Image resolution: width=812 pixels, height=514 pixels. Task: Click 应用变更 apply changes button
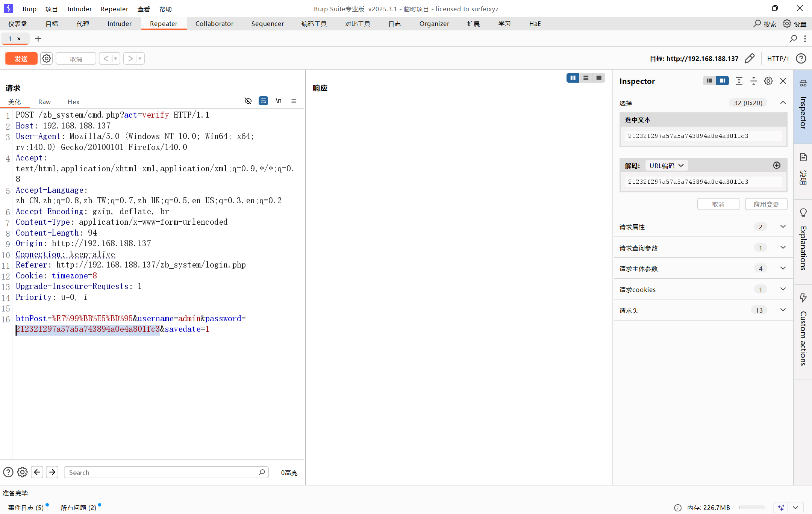pyautogui.click(x=766, y=204)
